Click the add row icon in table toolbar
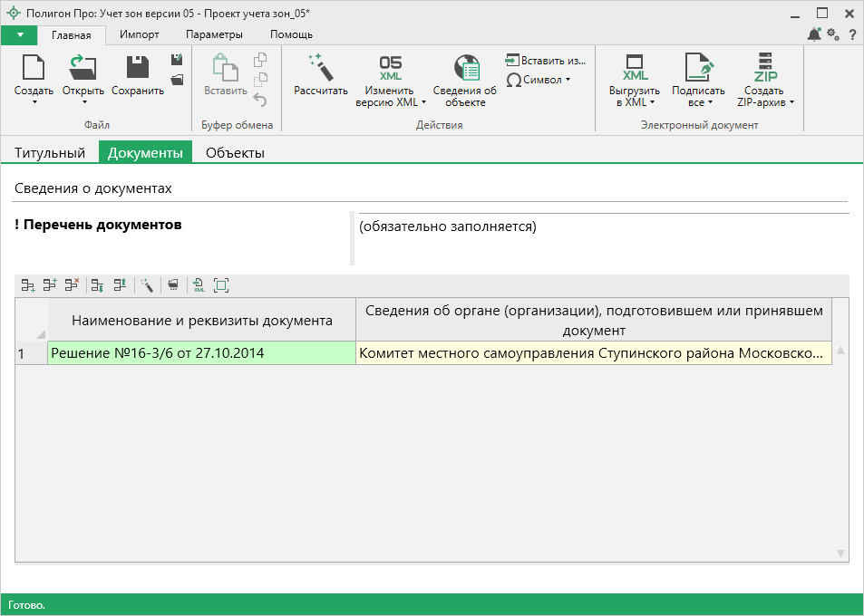 (28, 285)
